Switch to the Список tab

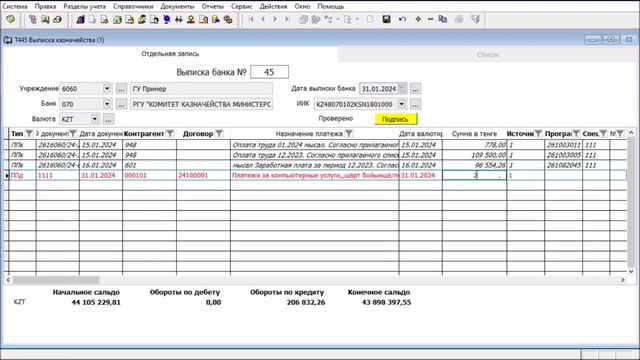coord(488,54)
